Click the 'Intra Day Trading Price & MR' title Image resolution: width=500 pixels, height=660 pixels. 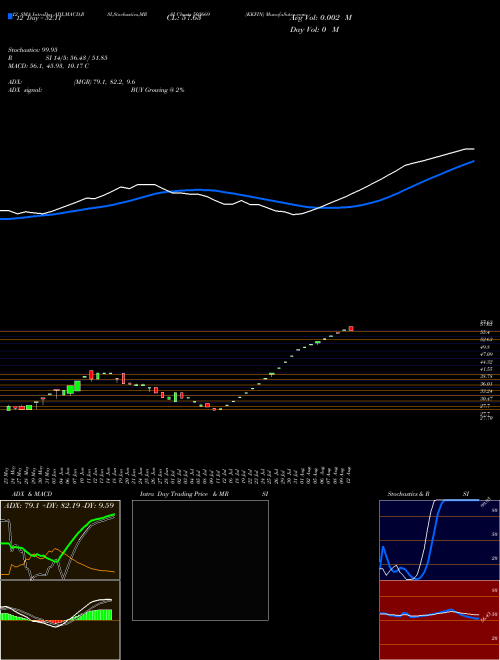pos(185,494)
